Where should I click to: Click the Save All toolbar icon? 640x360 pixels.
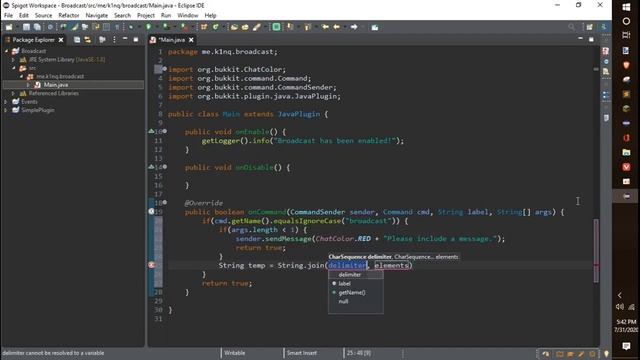point(37,27)
